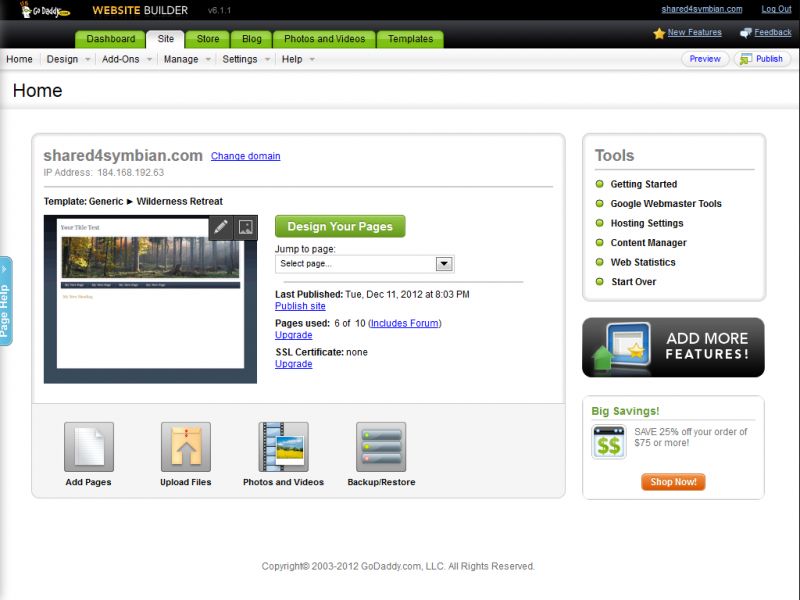Click green bullet next to Web Statistics

[x=599, y=262]
